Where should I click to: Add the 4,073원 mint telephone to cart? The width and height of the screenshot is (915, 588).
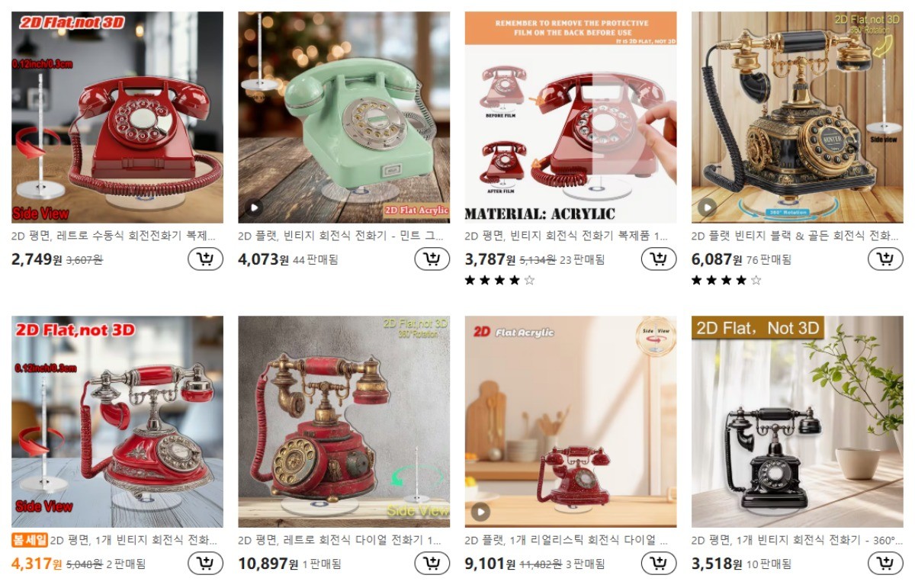point(432,259)
